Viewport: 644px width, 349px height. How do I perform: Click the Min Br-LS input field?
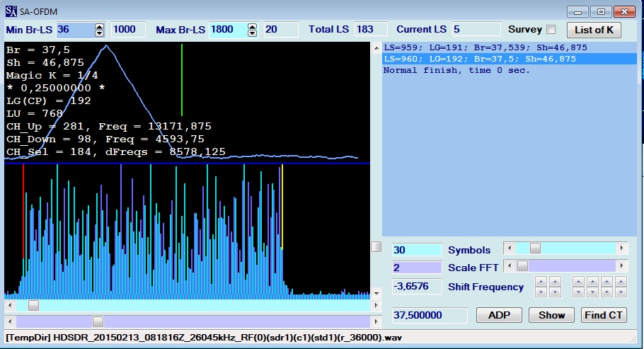pyautogui.click(x=74, y=30)
